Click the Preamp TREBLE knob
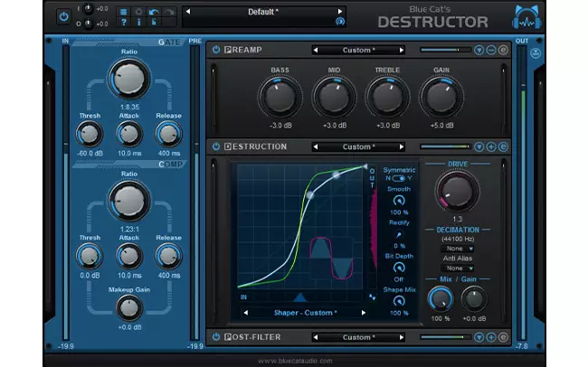The width and height of the screenshot is (588, 367). (387, 97)
